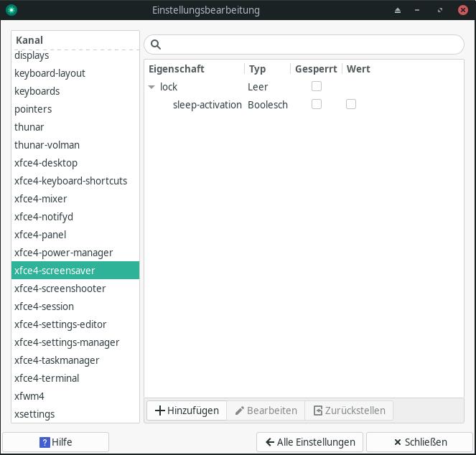Select the xfce4-mixer channel
476x455 pixels.
tap(75, 199)
